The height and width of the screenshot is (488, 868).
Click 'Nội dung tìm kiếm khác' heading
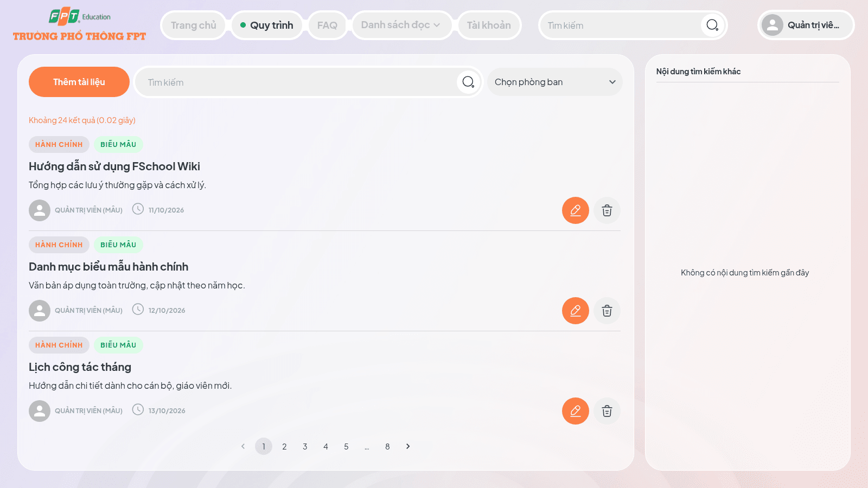[x=698, y=72]
